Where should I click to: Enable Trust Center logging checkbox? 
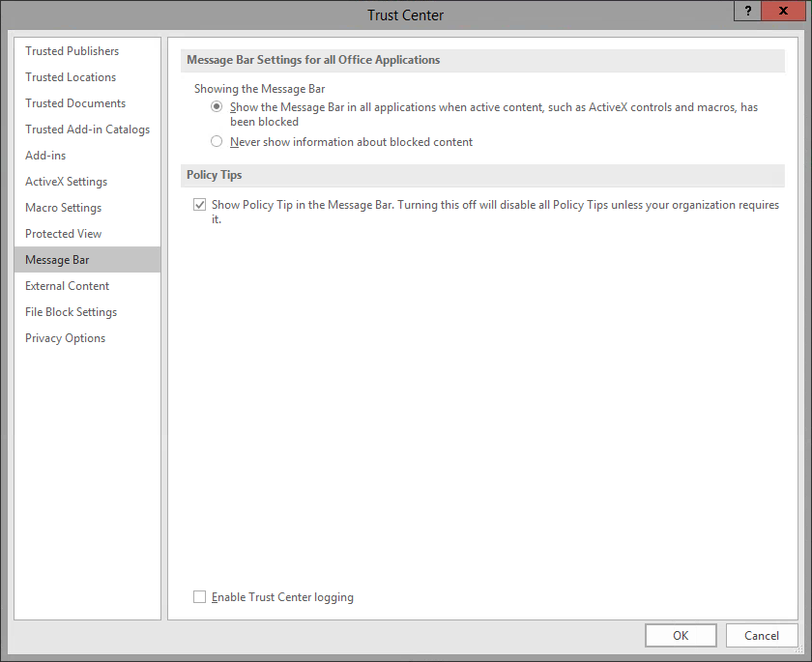coord(199,597)
